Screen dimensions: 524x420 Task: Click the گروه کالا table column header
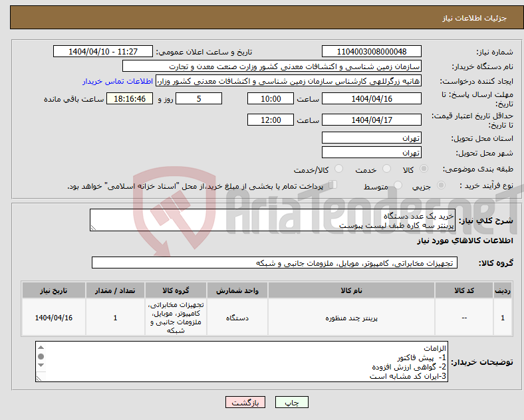176,290
